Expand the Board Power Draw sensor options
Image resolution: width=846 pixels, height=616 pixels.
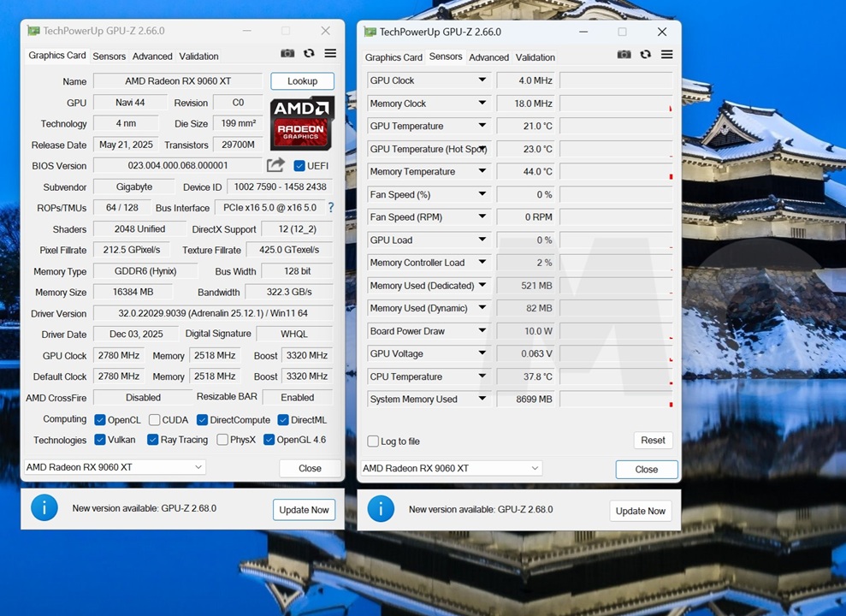482,330
